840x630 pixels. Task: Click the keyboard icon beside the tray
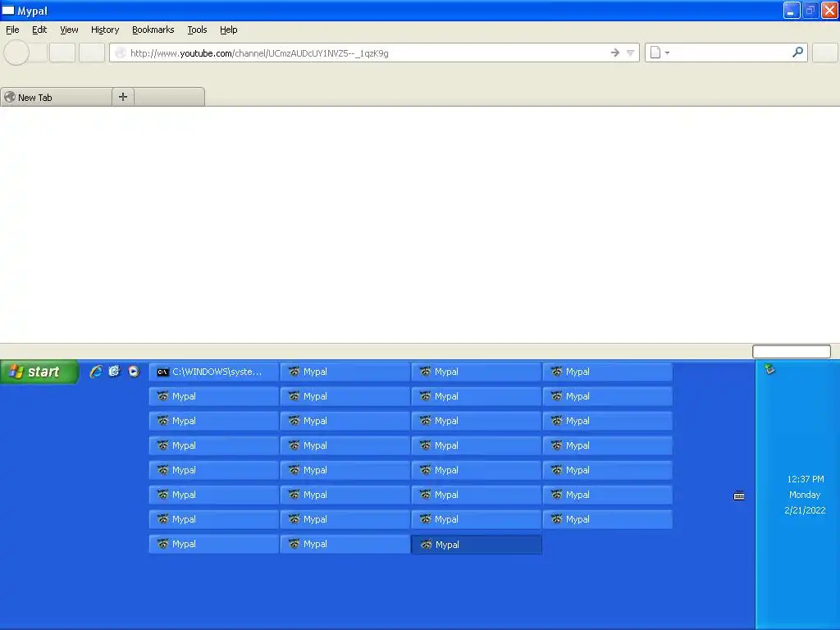739,495
